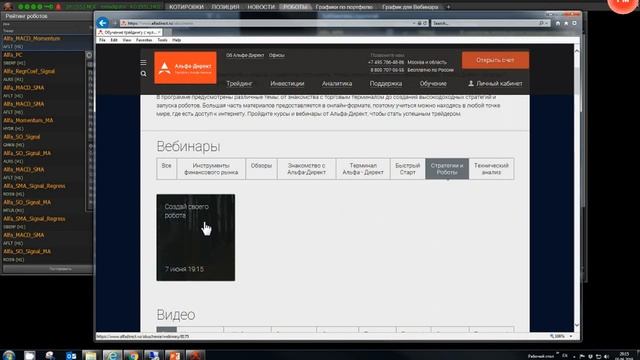Open the file explorer folder on the taskbar

[x=90, y=356]
